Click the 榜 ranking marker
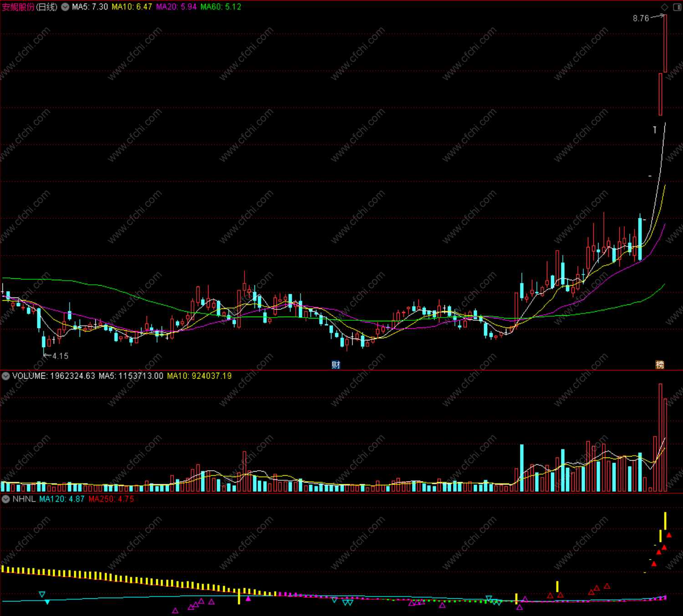 tap(660, 364)
